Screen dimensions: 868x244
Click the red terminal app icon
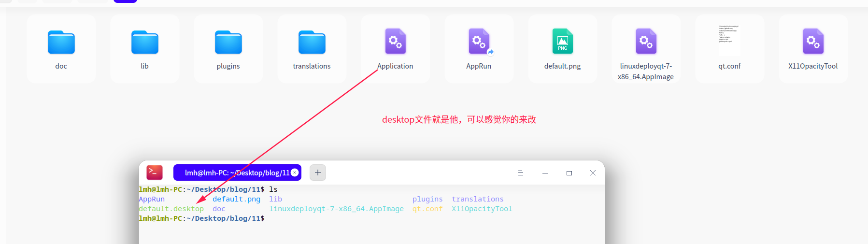(x=155, y=172)
